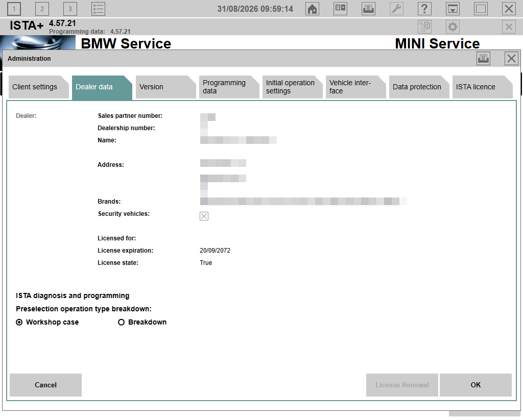The height and width of the screenshot is (420, 523).
Task: Click the MINI Service heading
Action: [437, 44]
